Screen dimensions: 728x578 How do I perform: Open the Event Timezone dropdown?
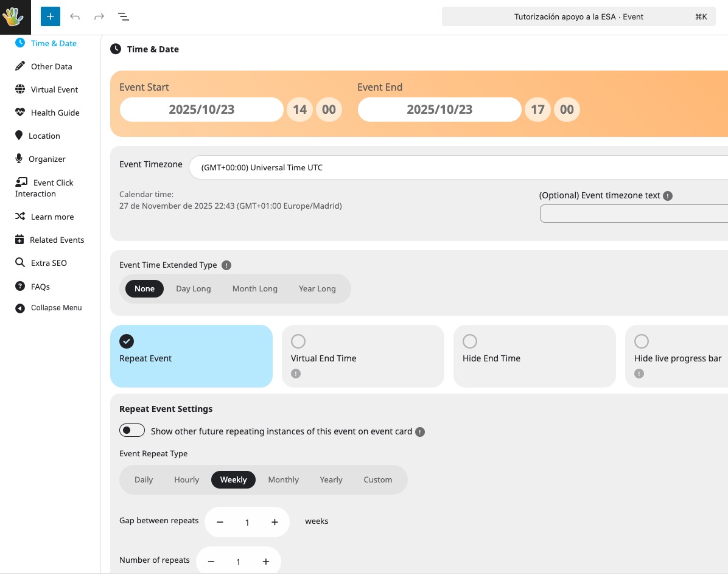tap(458, 167)
